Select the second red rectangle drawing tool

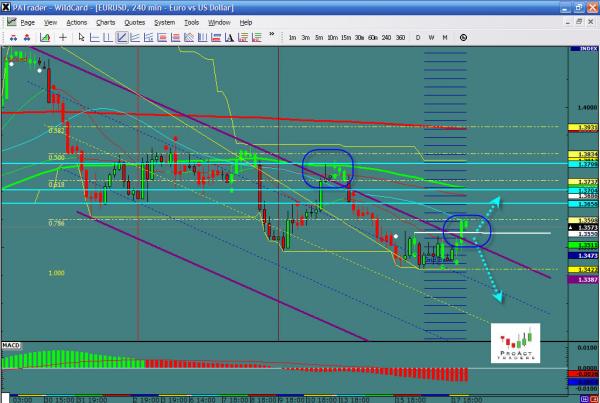coord(175,38)
